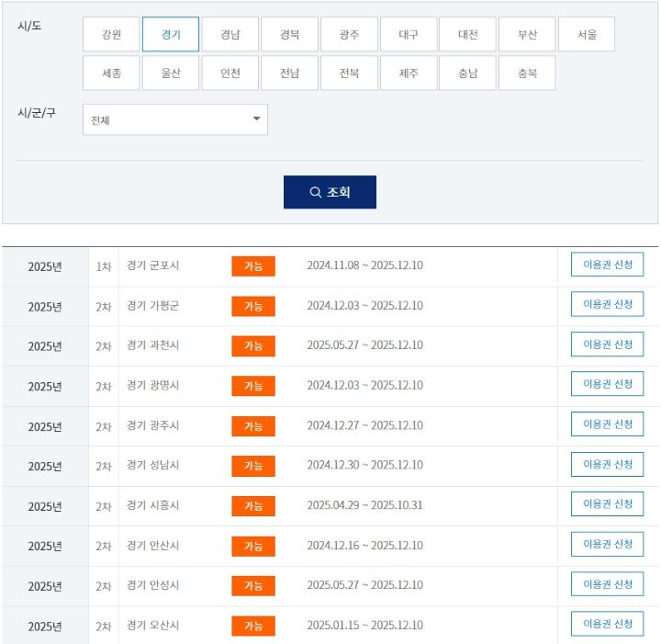
Task: Pick the 충남 region button
Action: pos(467,73)
